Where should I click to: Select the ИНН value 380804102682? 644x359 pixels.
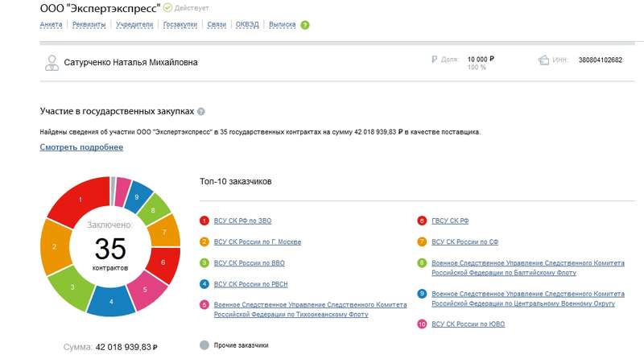[x=600, y=60]
